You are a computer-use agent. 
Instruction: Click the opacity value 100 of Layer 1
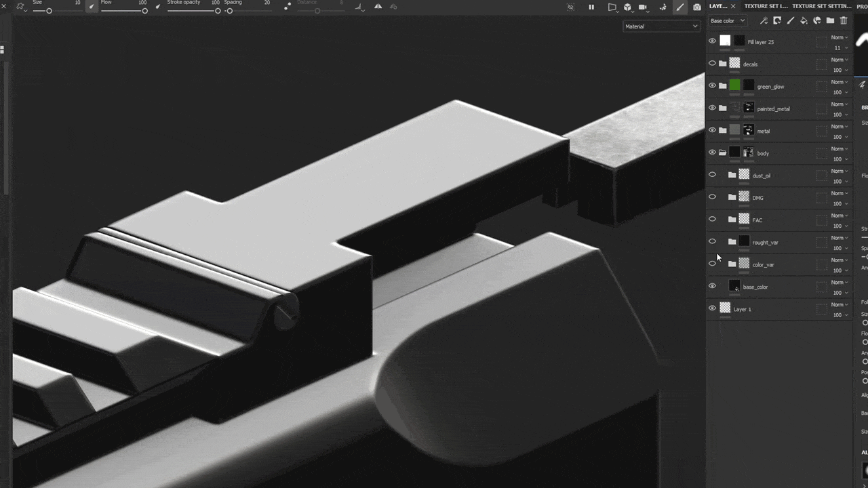[837, 315]
